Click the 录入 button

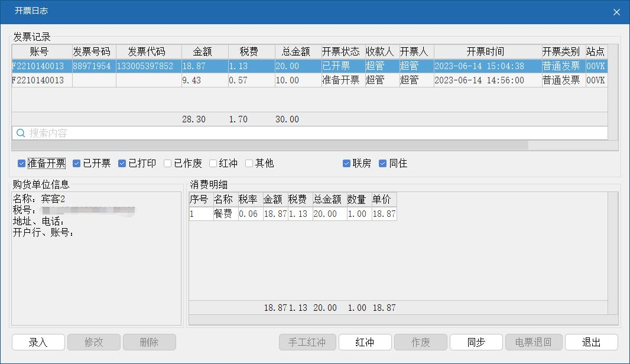[38, 342]
